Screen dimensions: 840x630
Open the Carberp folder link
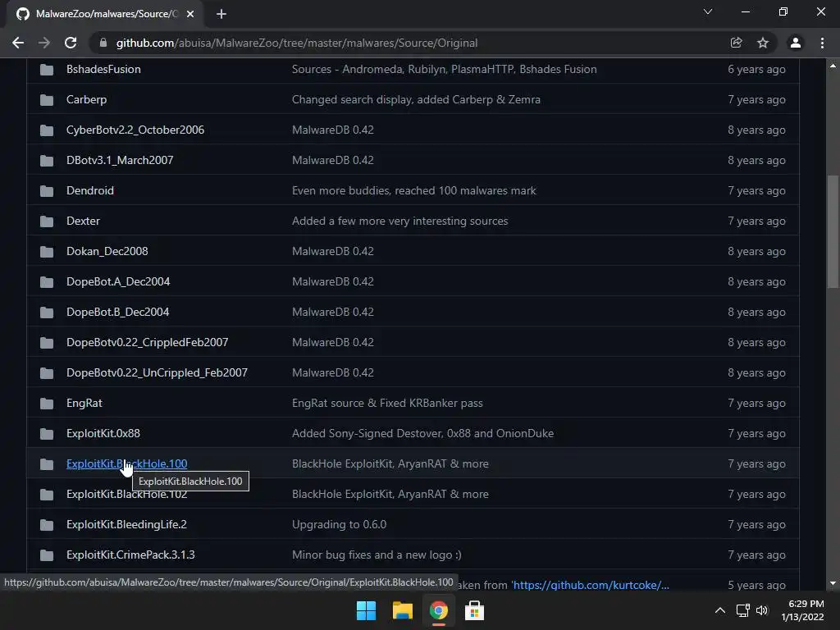(x=86, y=99)
